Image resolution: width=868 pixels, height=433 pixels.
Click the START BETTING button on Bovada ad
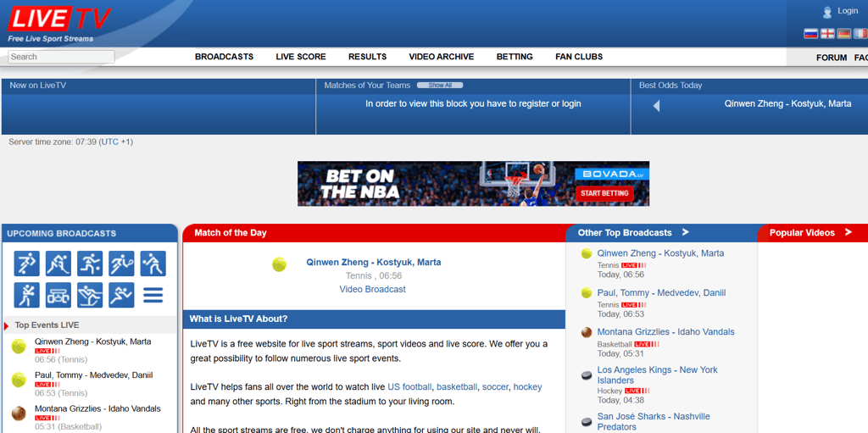tap(604, 193)
